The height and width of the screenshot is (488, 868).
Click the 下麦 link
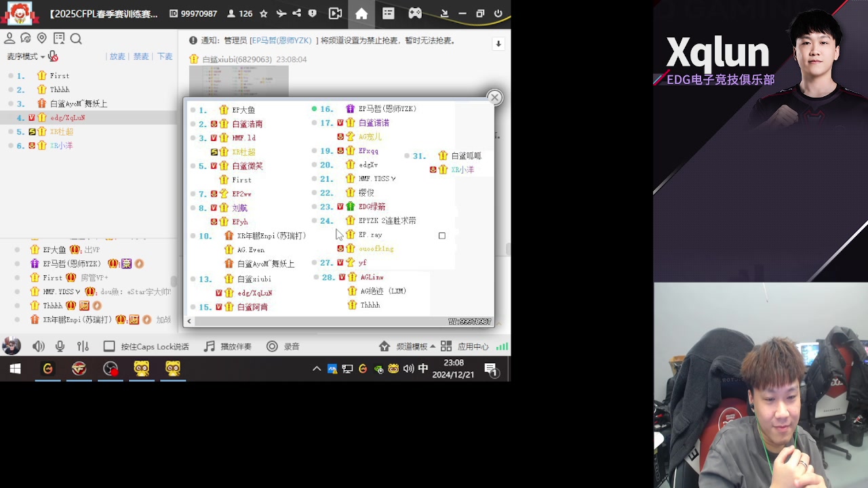165,56
